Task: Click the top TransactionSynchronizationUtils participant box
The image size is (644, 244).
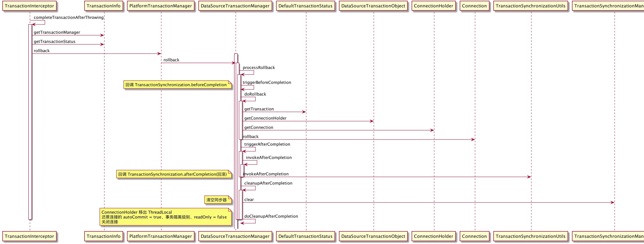Action: [x=530, y=6]
